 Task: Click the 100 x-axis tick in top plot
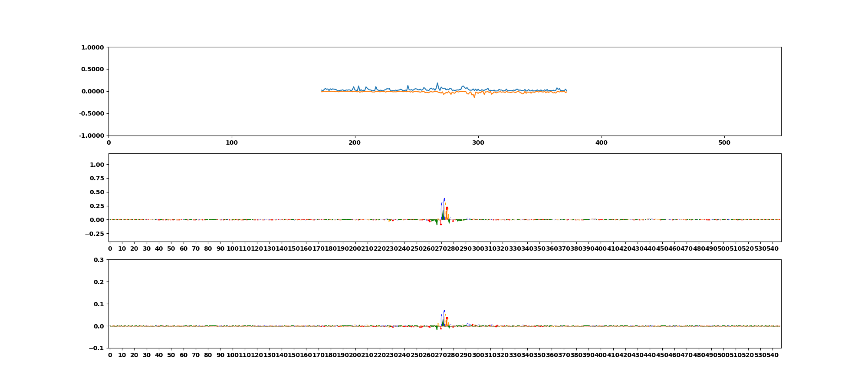coord(232,142)
